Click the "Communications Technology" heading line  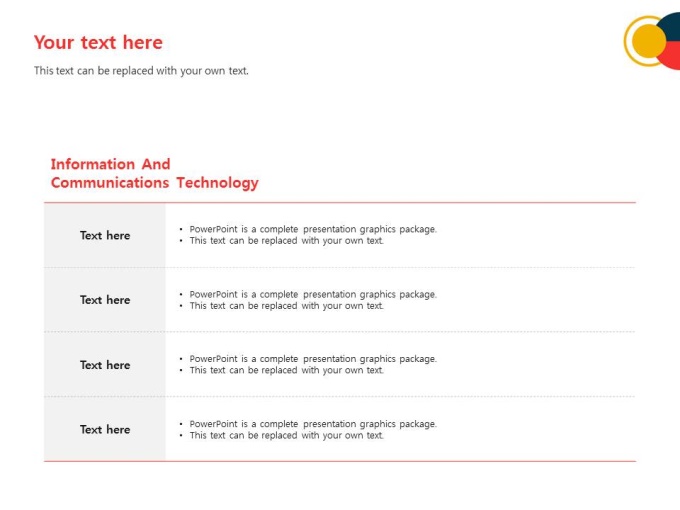click(x=154, y=183)
